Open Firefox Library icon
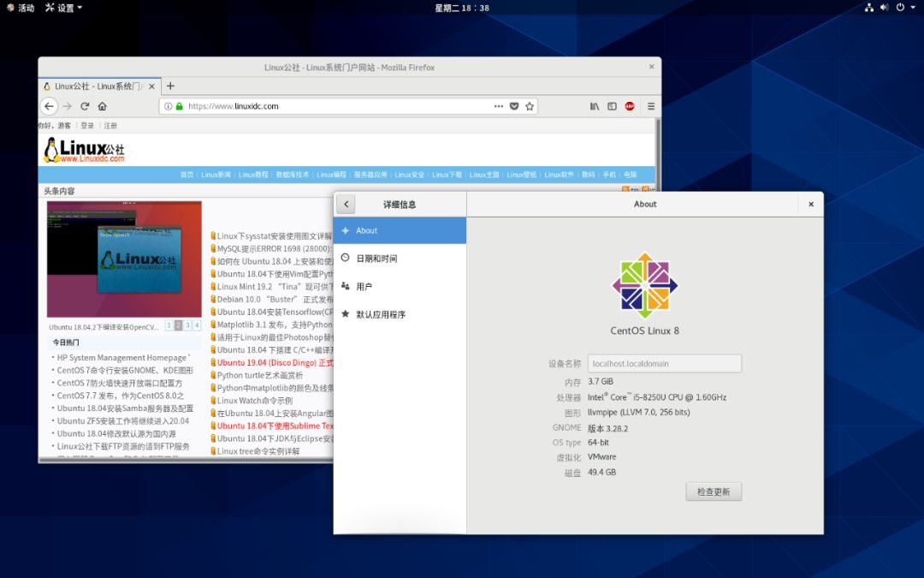Screen dimensions: 924x578 (x=594, y=106)
